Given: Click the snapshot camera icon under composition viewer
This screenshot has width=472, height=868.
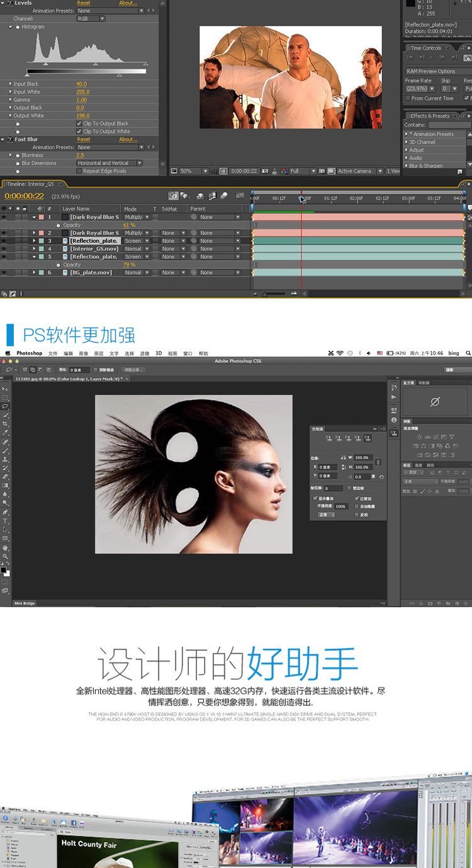Looking at the screenshot, I should pos(264,171).
